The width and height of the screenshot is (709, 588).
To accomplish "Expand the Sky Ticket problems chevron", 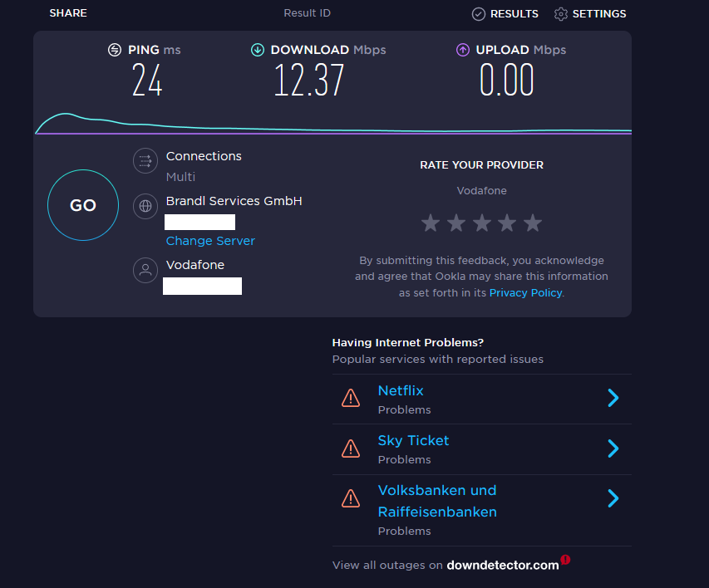I will tap(613, 448).
